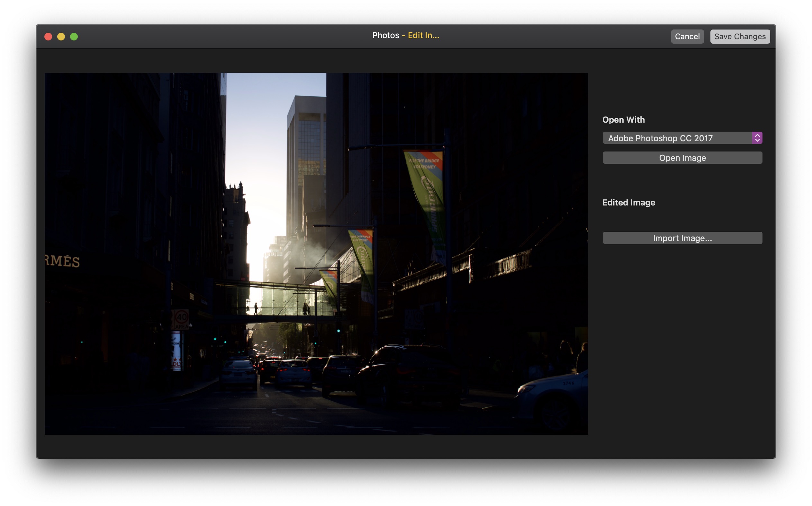Close the window with the red button

[48, 37]
